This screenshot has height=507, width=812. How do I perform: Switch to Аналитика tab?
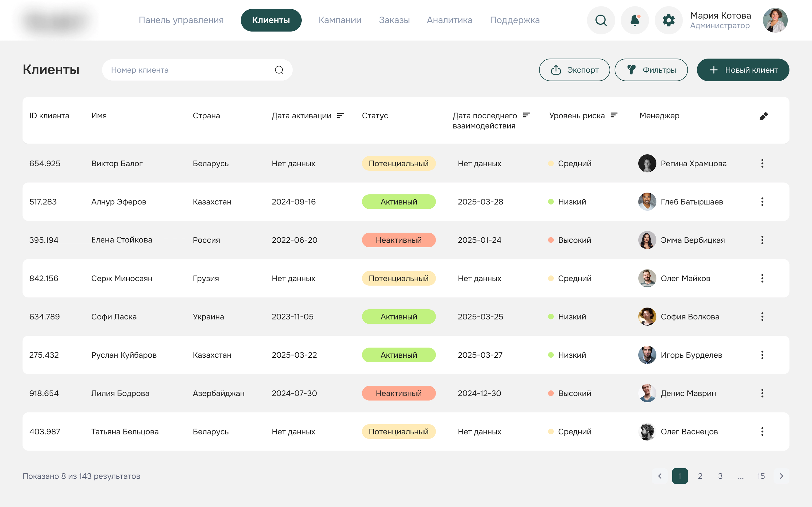[449, 20]
